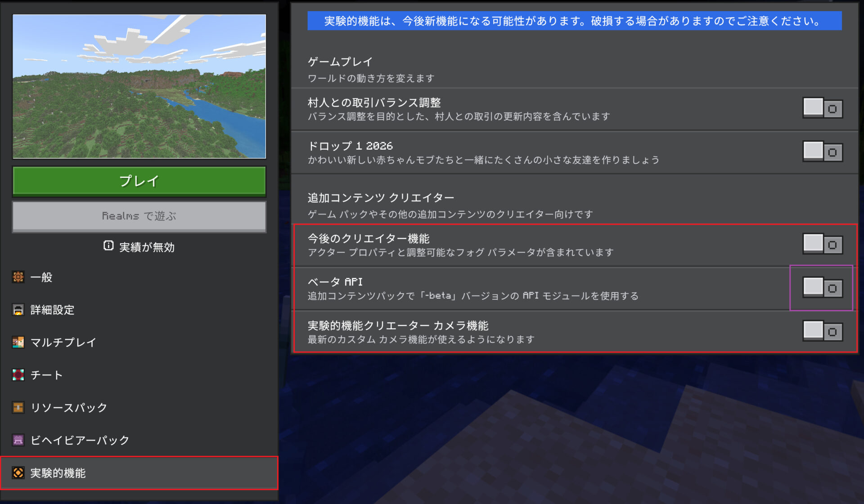Click the リソースパック chest icon
The height and width of the screenshot is (504, 864).
18,408
